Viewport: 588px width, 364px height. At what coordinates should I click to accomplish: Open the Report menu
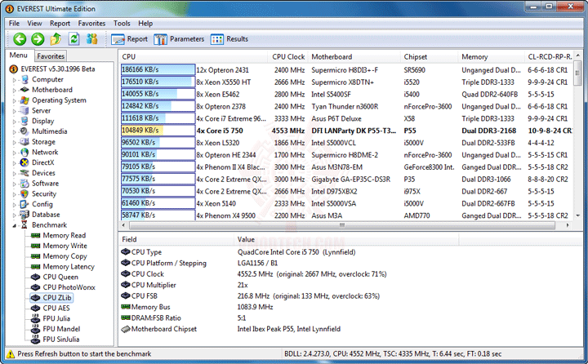point(60,23)
